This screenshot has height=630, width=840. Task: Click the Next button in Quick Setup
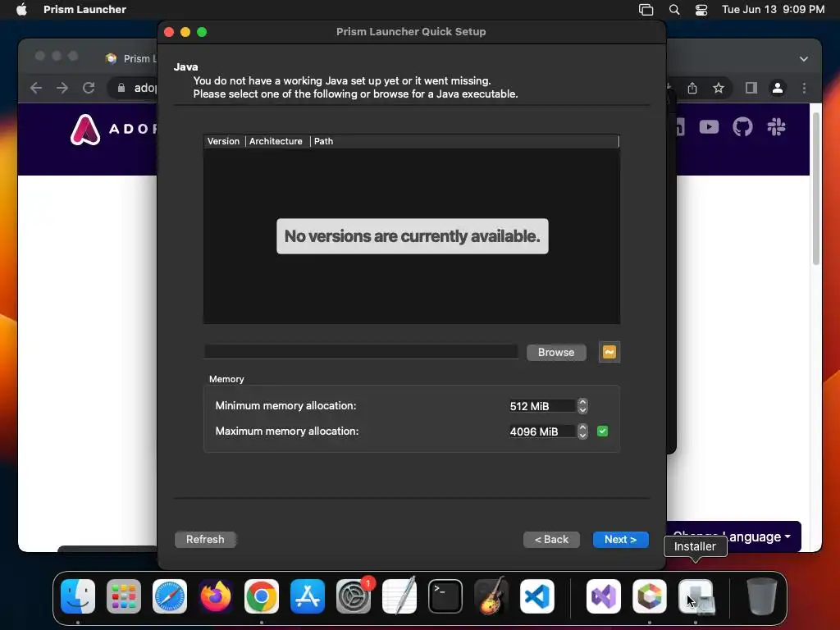point(620,539)
